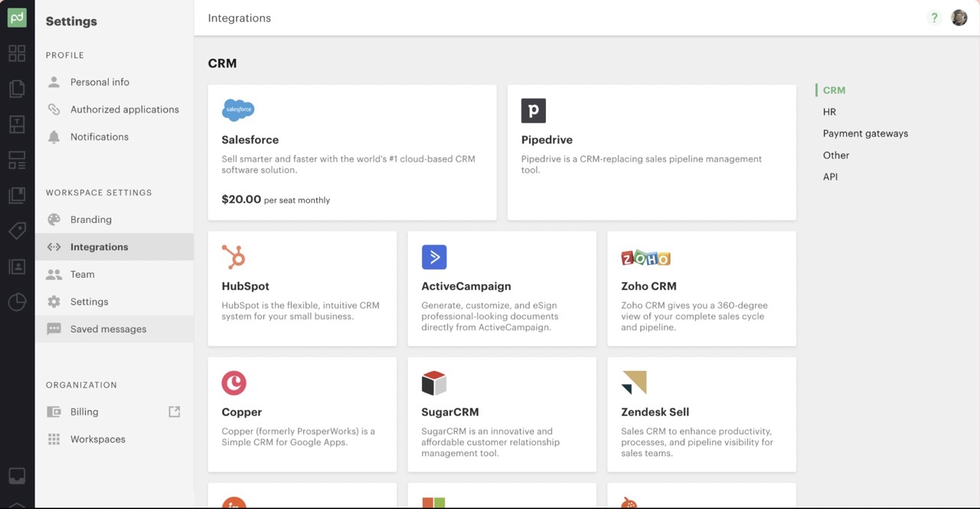980x509 pixels.
Task: Click the palette icon beside Branding
Action: tap(54, 220)
